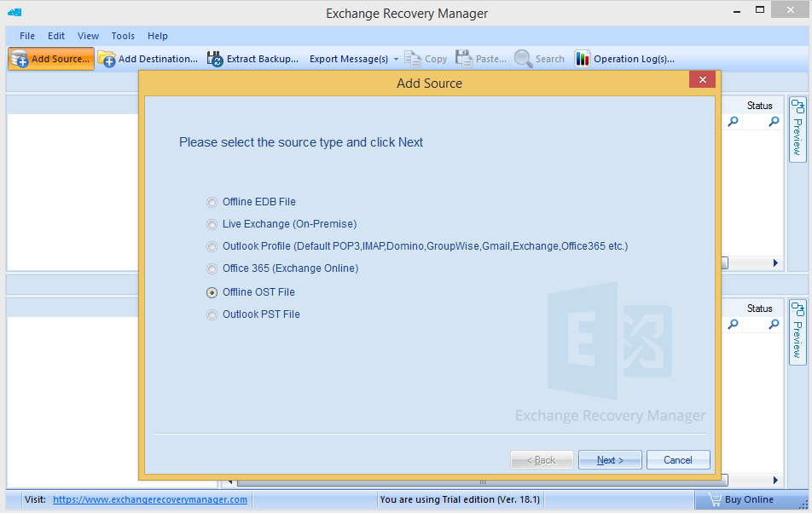Click Export Message(s) toolbar label
This screenshot has height=513, width=812.
[x=349, y=59]
